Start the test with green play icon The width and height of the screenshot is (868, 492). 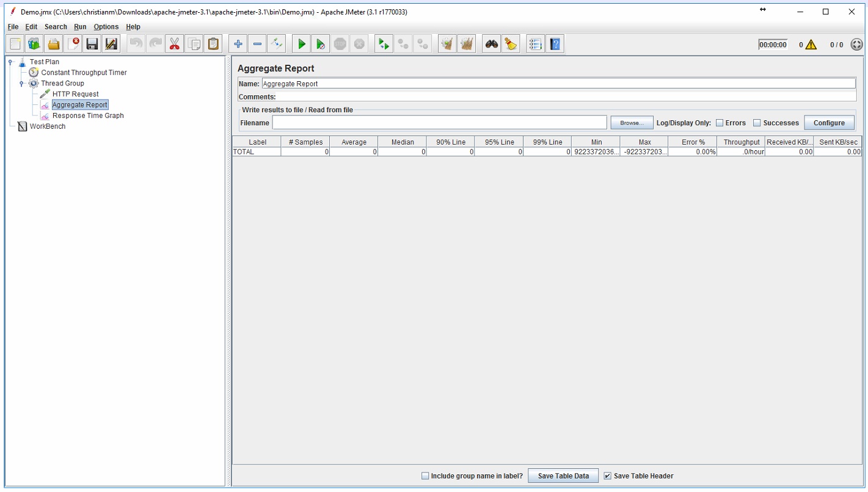[301, 44]
